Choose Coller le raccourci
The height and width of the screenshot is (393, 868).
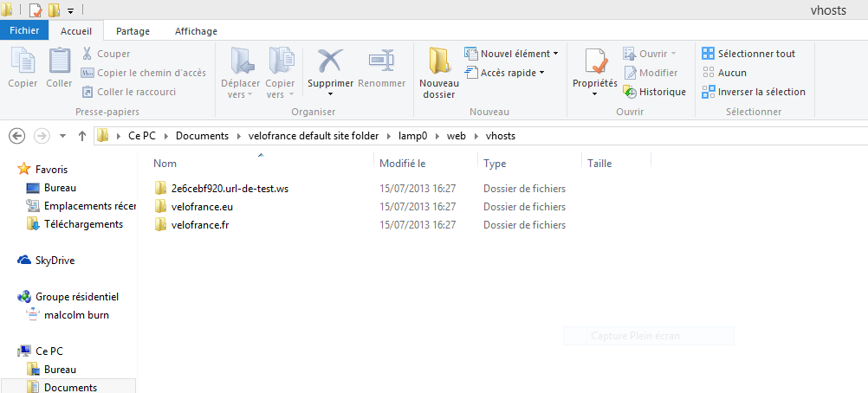click(128, 92)
